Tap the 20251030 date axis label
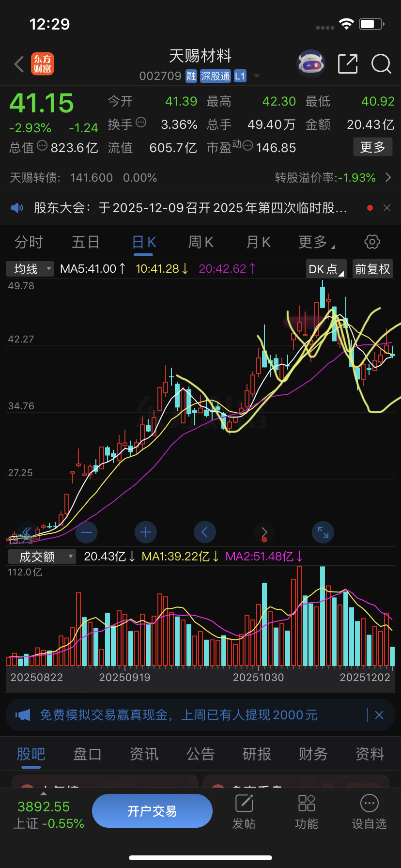Viewport: 401px width, 868px height. (258, 677)
